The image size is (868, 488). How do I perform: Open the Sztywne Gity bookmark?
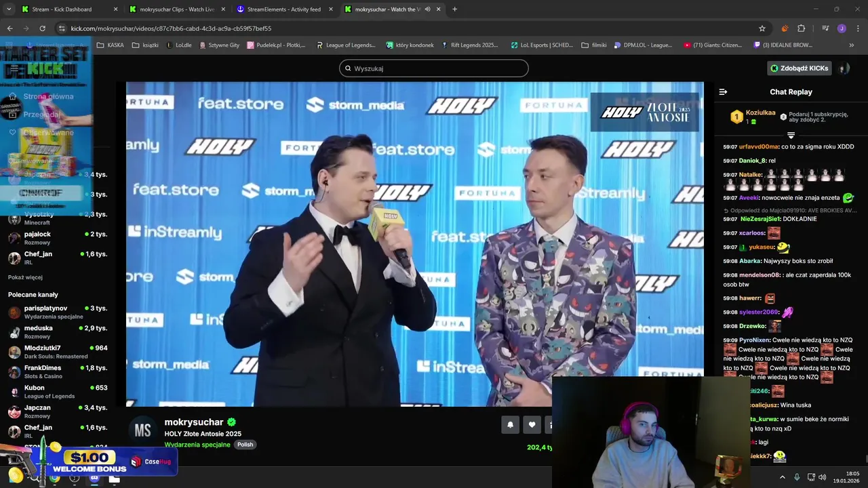point(219,45)
